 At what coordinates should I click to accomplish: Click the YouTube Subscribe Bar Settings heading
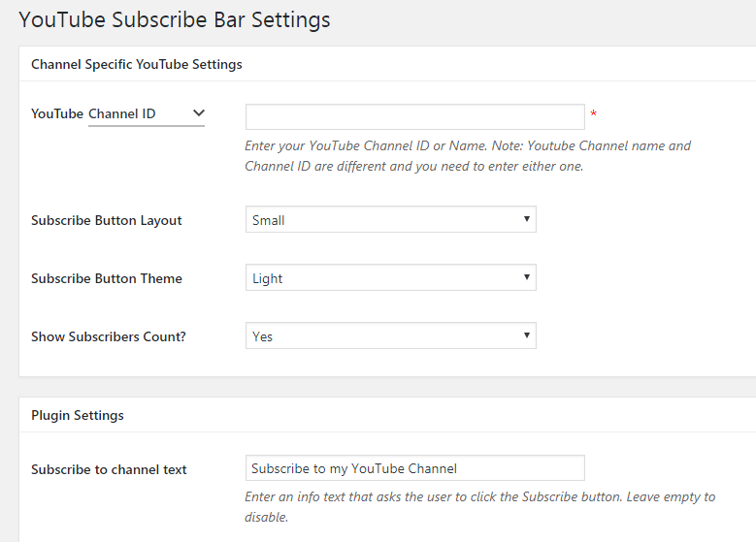(x=175, y=20)
